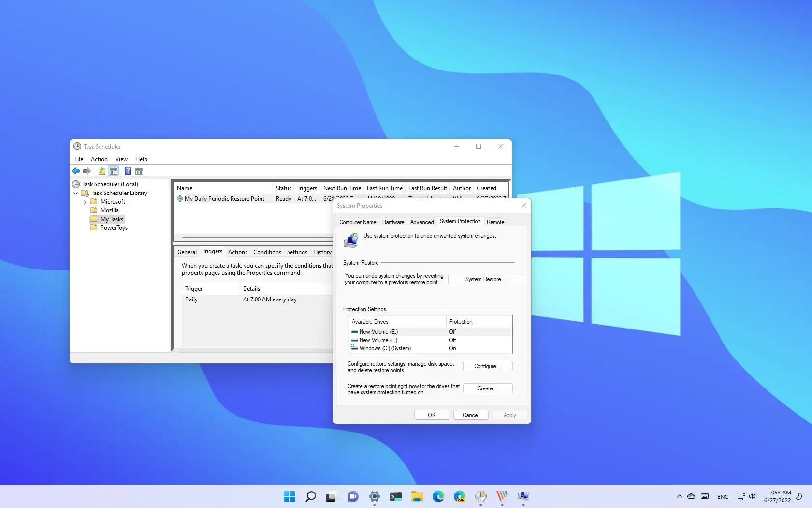Open Help using the question mark toolbar icon
Screen dimensions: 812x508
[127, 171]
